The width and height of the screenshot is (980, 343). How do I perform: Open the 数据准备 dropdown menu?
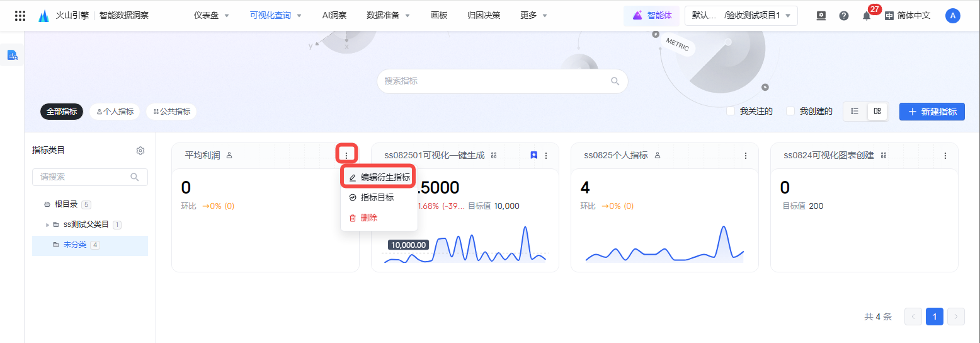pos(388,15)
